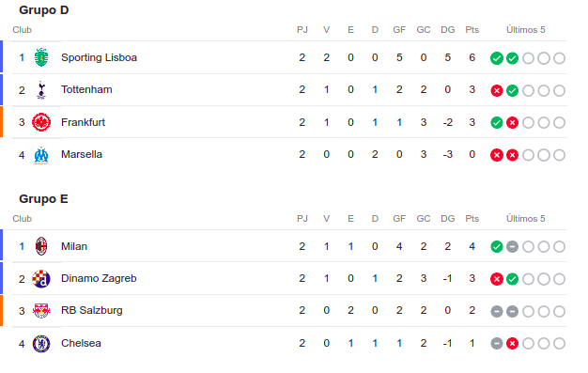Click the DG column header in Grupo E

click(x=448, y=218)
